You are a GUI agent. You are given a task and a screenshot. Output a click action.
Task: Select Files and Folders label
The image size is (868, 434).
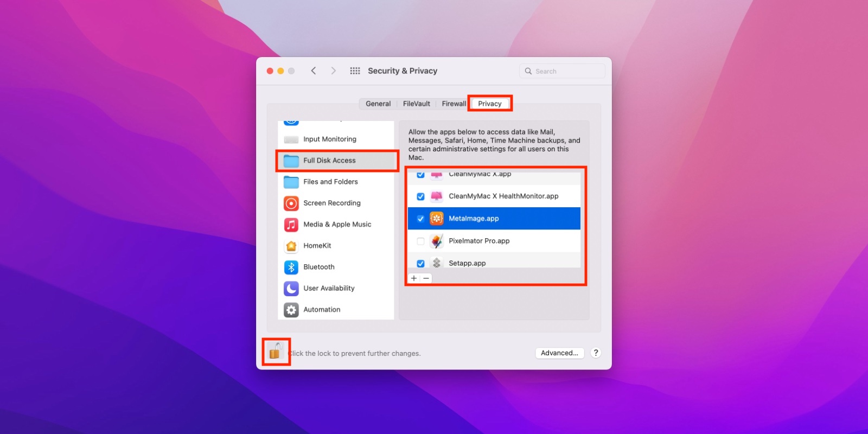tap(330, 182)
